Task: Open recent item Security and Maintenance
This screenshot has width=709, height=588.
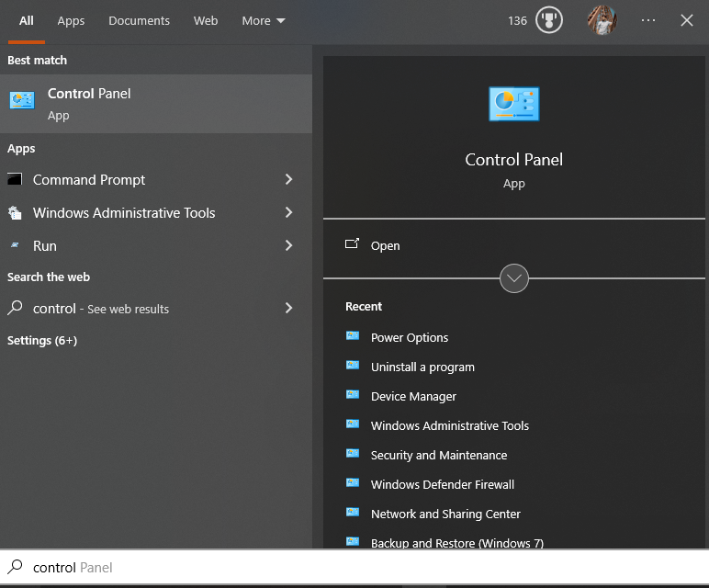Action: [x=439, y=456]
